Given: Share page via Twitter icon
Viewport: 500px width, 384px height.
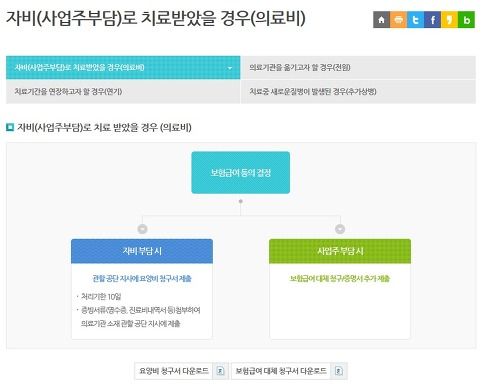Looking at the screenshot, I should coord(415,20).
